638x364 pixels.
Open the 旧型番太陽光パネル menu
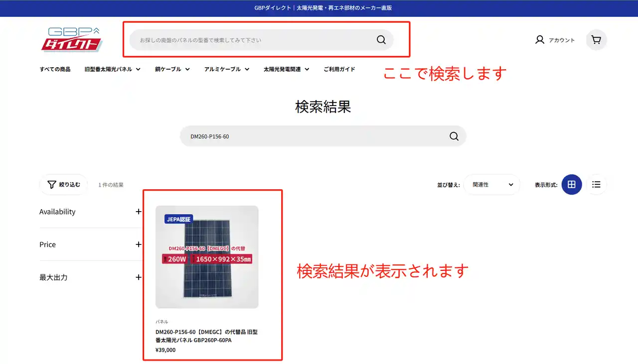[112, 69]
